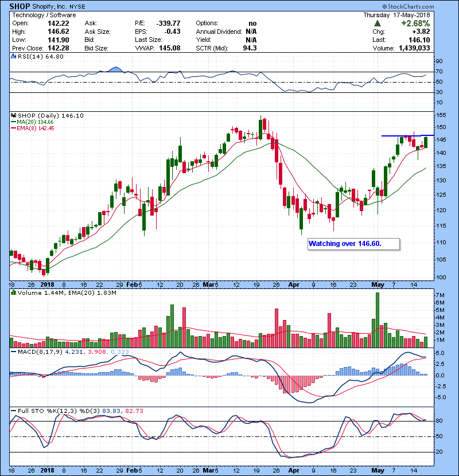Image resolution: width=459 pixels, height=476 pixels.
Task: Click the 'Watching over 146.60.' annotation box
Action: (x=353, y=244)
